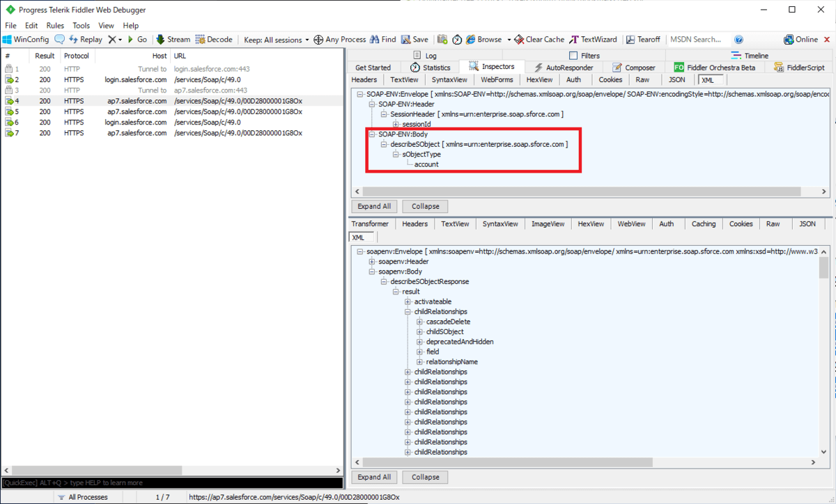
Task: Click the Browse toolbar button
Action: [484, 40]
